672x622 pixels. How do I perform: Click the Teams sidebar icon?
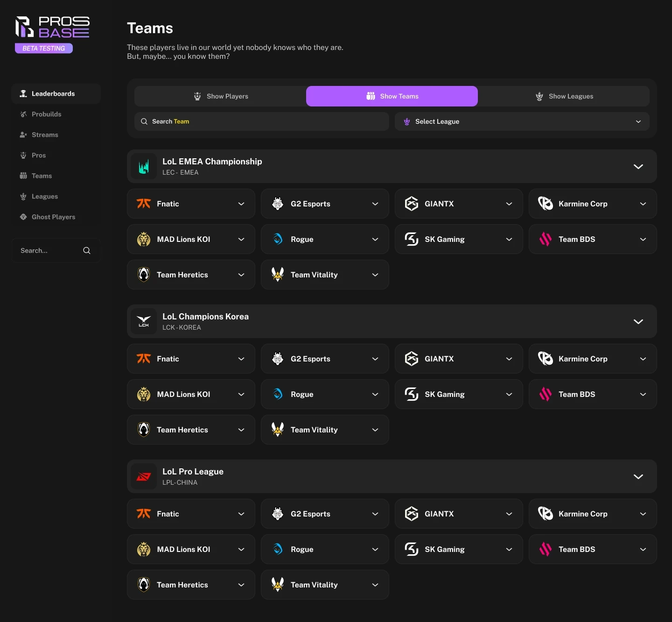[x=23, y=176]
